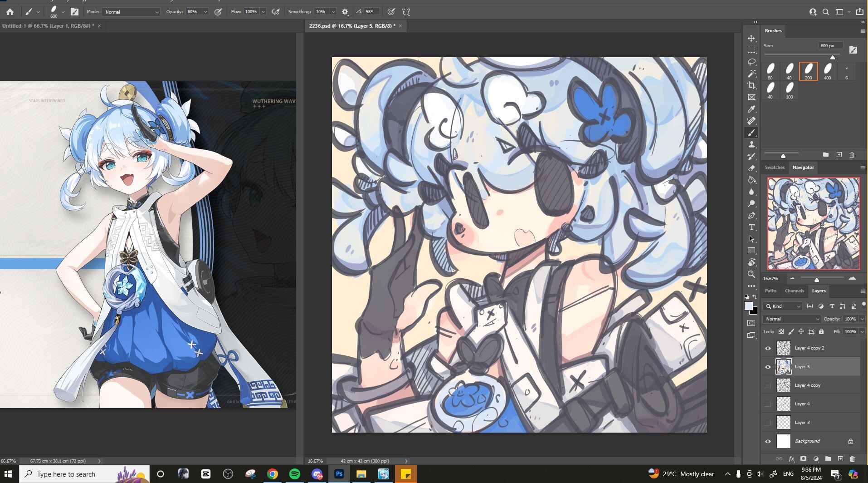Select the Healing Brush tool

click(751, 121)
